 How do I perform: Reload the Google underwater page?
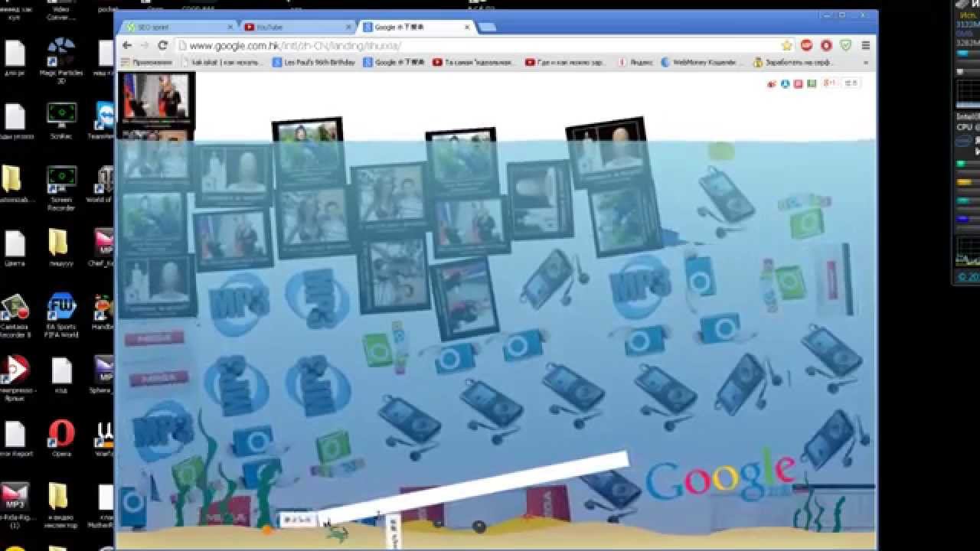click(x=162, y=46)
